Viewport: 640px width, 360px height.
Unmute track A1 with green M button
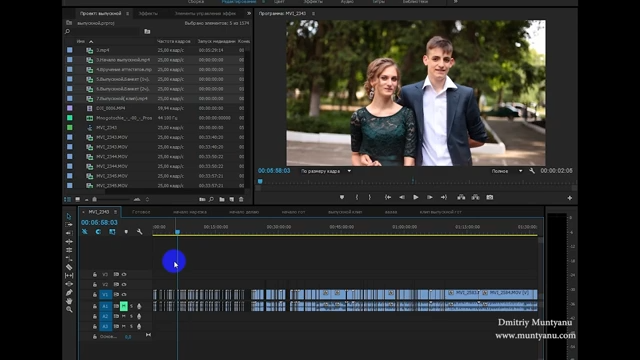click(124, 306)
